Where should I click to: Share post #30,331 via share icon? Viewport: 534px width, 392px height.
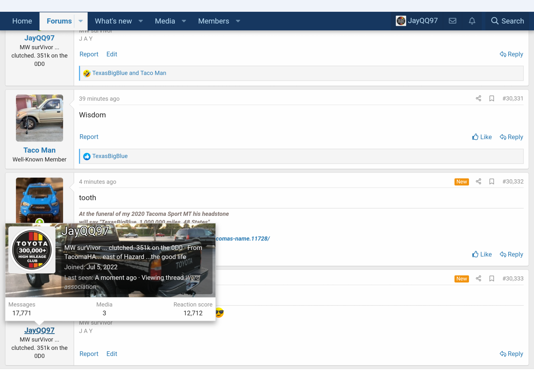[478, 98]
